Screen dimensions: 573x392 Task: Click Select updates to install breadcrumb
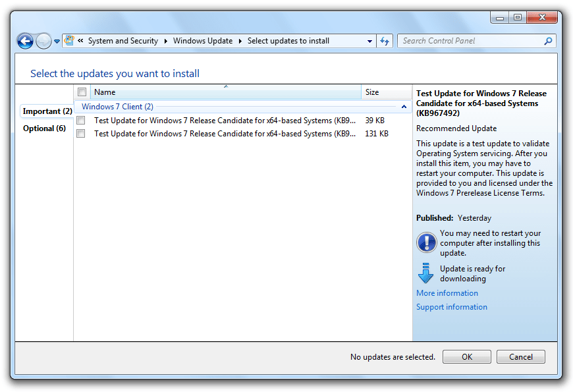pyautogui.click(x=288, y=41)
